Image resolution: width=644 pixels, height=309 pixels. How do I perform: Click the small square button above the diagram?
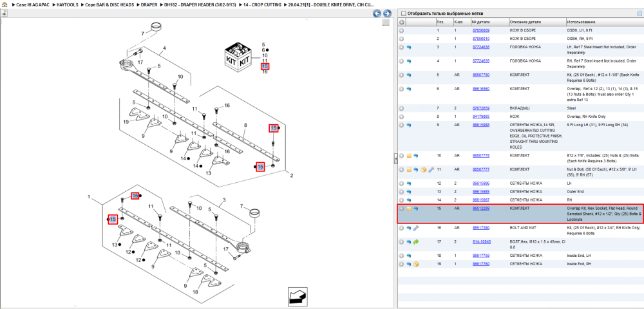point(385,23)
